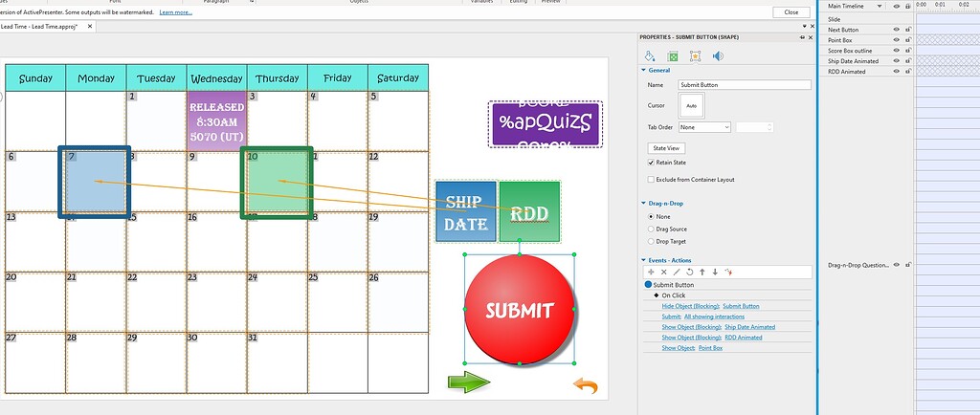Move the action down

point(715,273)
